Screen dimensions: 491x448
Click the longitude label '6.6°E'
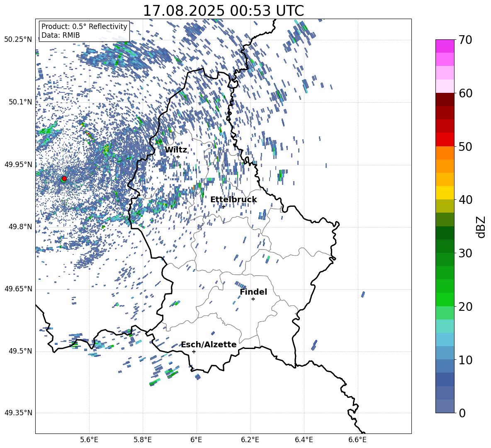tap(357, 440)
